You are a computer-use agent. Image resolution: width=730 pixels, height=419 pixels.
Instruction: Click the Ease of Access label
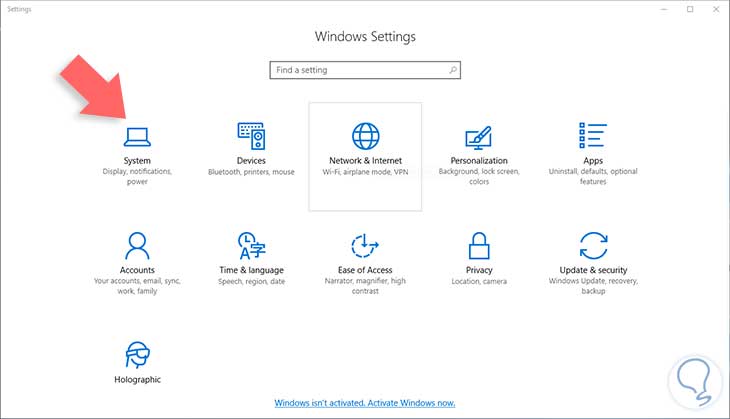tap(365, 270)
